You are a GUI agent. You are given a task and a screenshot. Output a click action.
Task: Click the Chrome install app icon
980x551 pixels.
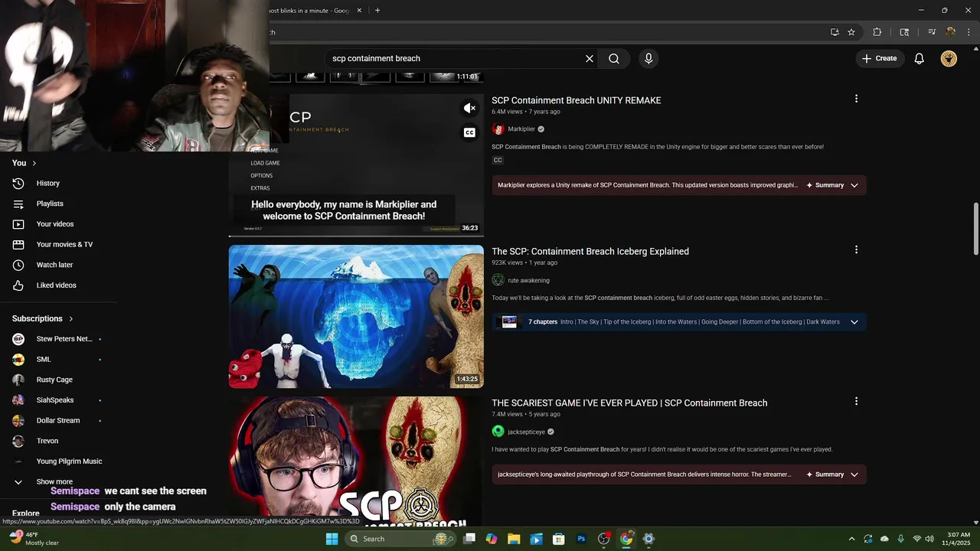(x=835, y=32)
